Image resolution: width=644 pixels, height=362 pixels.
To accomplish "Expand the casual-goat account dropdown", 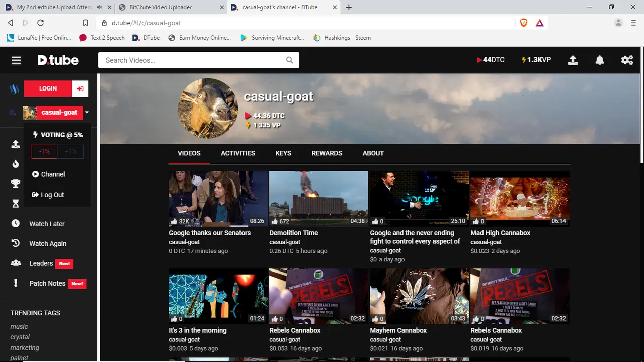I will pos(87,113).
